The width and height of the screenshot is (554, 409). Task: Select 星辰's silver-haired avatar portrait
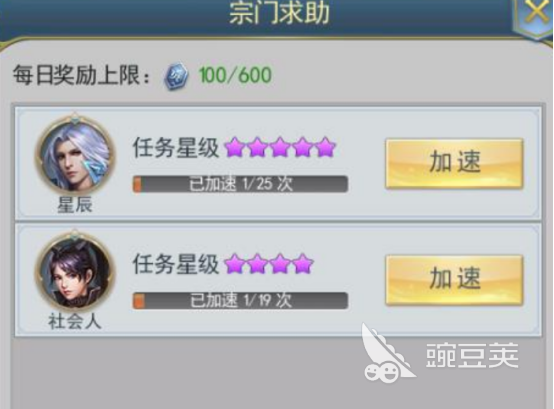click(x=75, y=156)
